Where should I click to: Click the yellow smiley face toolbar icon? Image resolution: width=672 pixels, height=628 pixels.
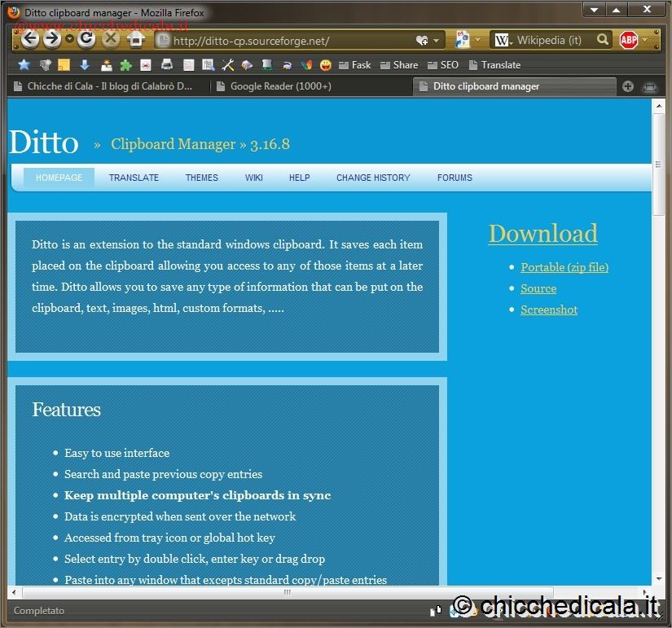pyautogui.click(x=326, y=65)
